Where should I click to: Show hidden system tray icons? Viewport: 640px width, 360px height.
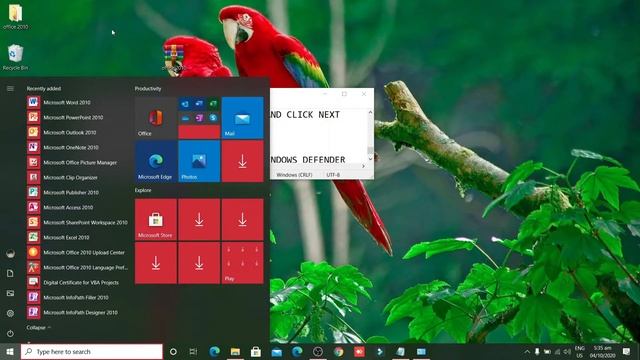(527, 351)
